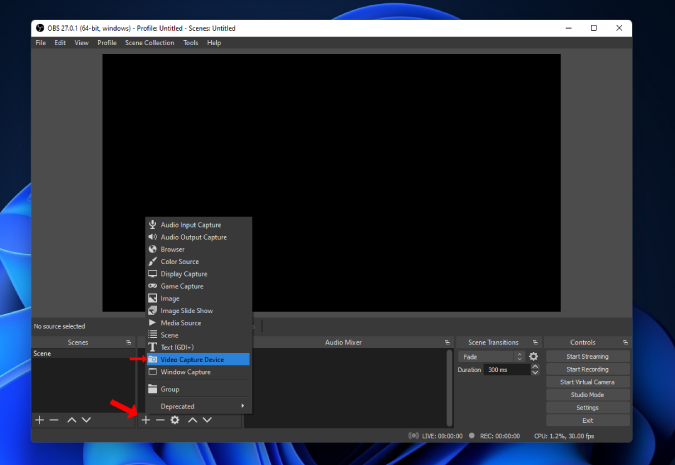This screenshot has height=465, width=675.
Task: Toggle Studio Mode button
Action: coord(588,395)
